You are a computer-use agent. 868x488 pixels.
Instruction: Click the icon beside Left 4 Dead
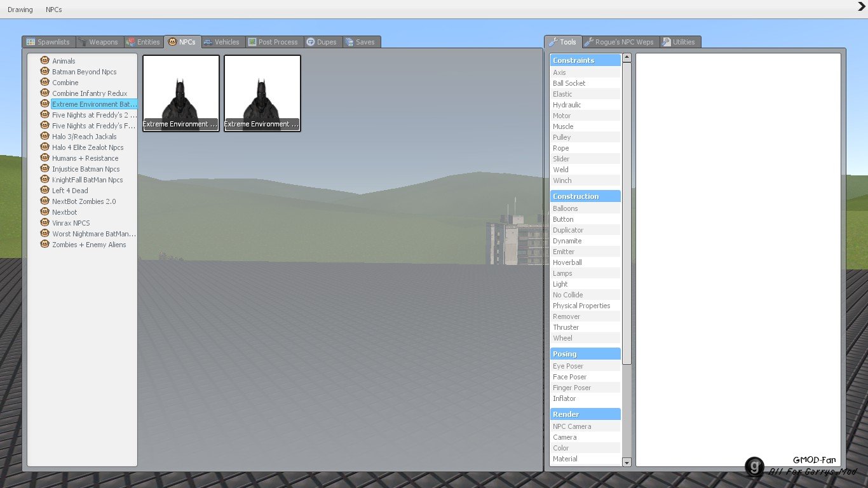click(x=45, y=190)
